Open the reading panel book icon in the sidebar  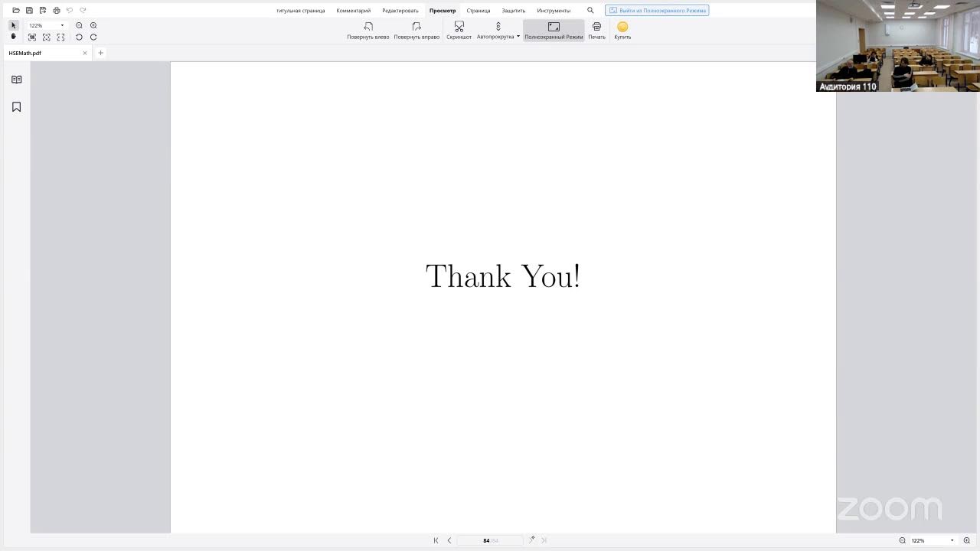17,80
